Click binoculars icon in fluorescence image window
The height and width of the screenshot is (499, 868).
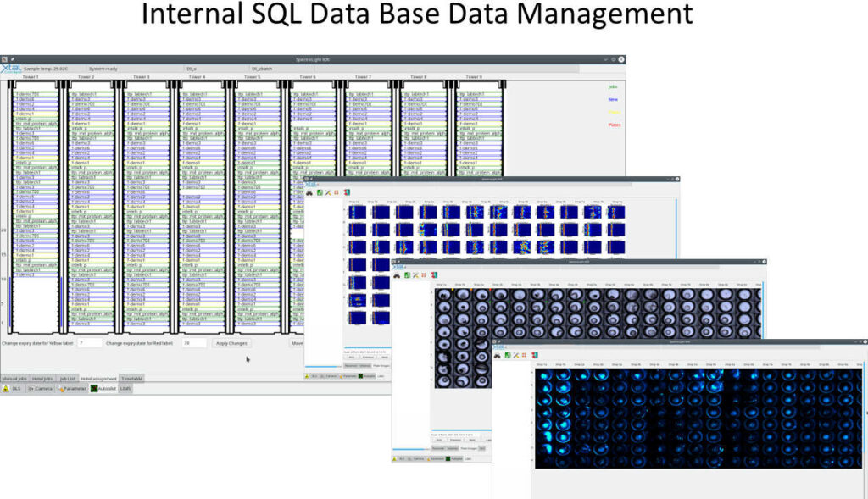click(x=499, y=356)
